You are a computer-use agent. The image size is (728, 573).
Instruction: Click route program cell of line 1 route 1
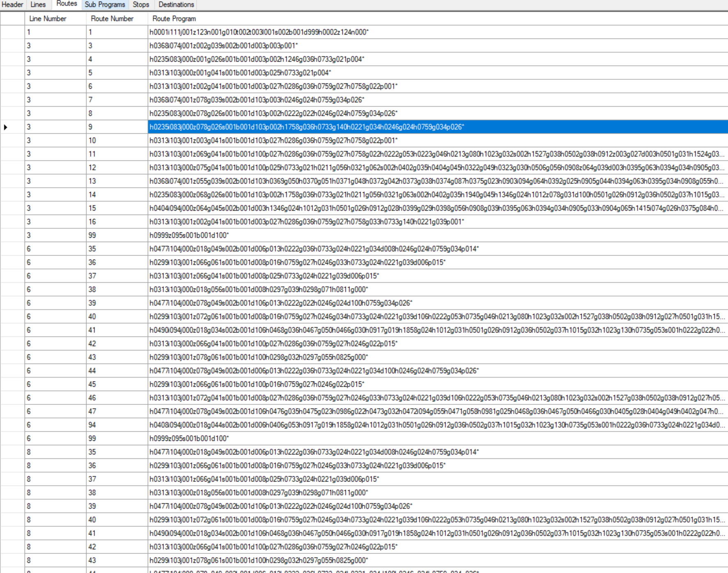[x=438, y=32]
